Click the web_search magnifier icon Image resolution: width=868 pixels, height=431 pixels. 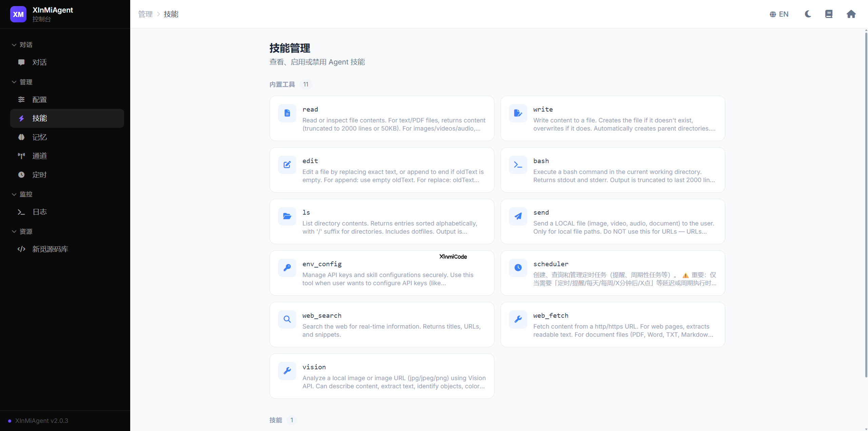[287, 319]
